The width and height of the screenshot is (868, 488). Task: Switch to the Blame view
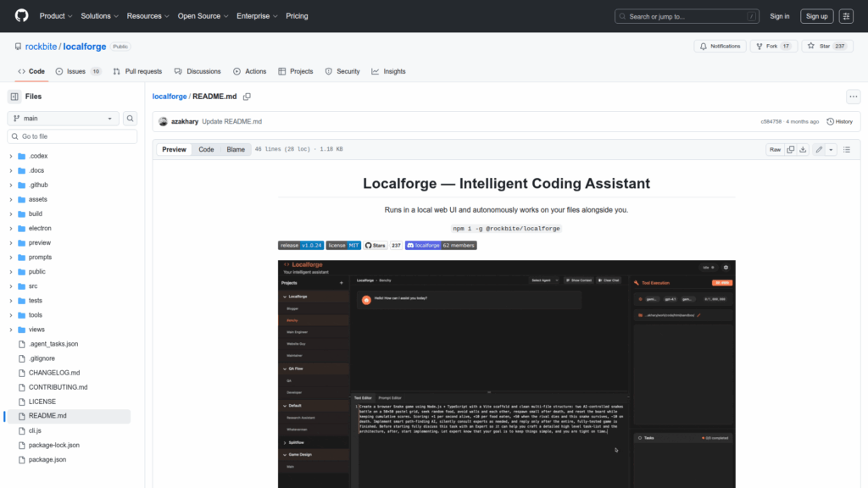pos(236,149)
